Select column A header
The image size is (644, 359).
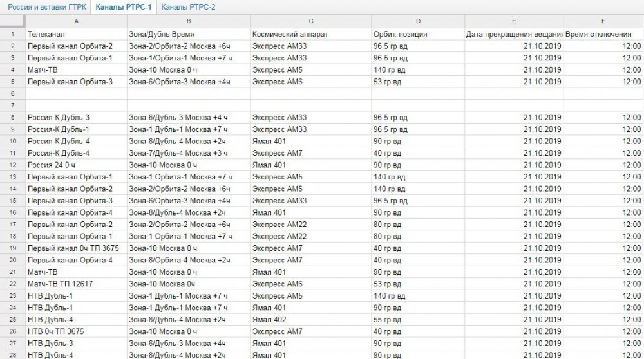coord(76,23)
